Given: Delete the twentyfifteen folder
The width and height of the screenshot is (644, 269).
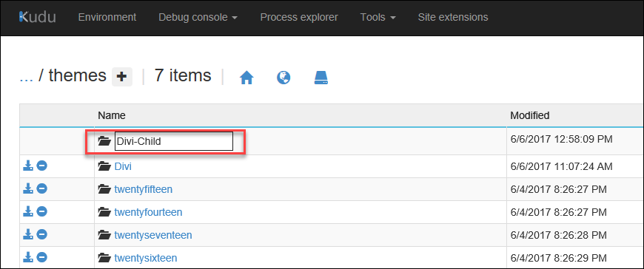Looking at the screenshot, I should [x=42, y=188].
